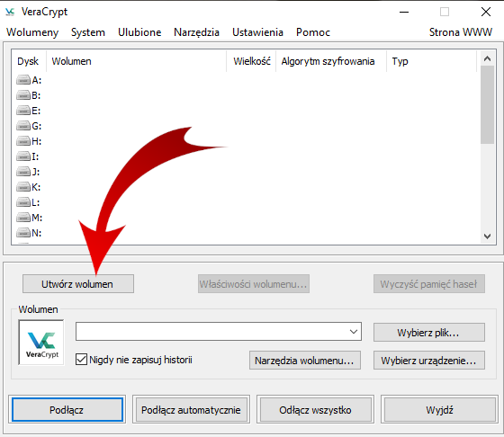
Task: Select drive G: in the list
Action: coord(29,126)
